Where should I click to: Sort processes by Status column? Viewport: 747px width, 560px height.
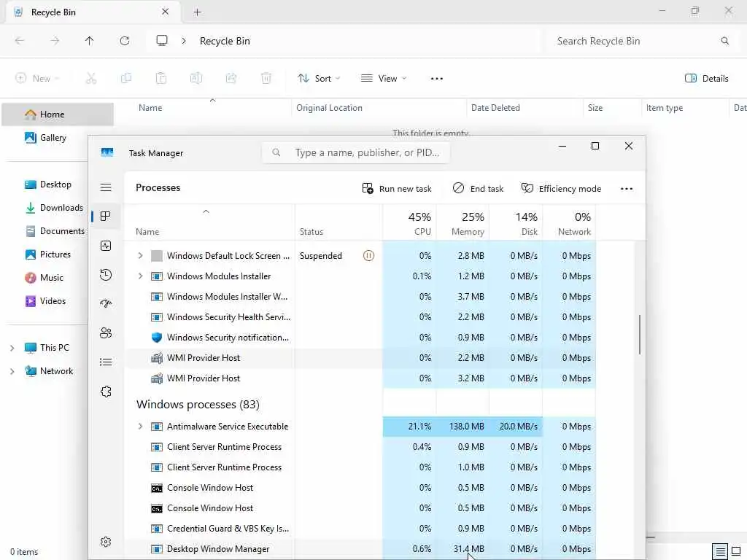click(338, 223)
